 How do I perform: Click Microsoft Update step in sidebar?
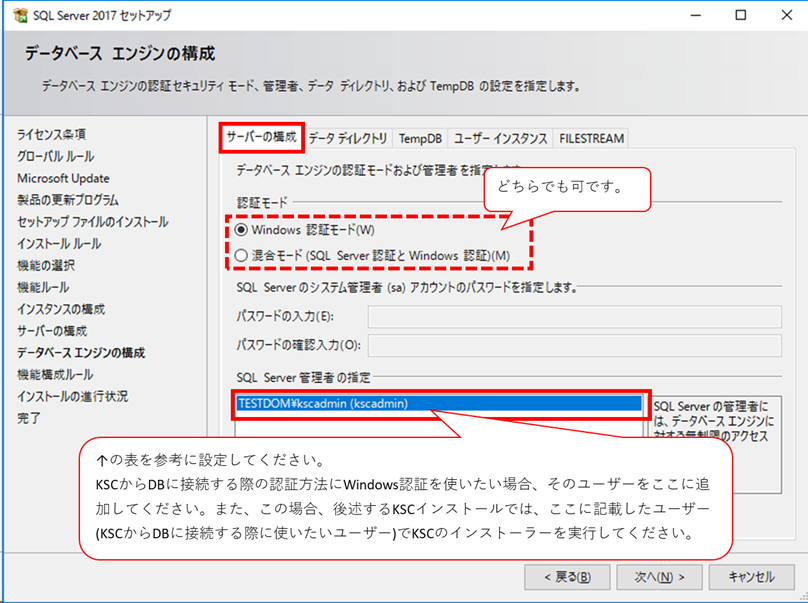point(63,178)
